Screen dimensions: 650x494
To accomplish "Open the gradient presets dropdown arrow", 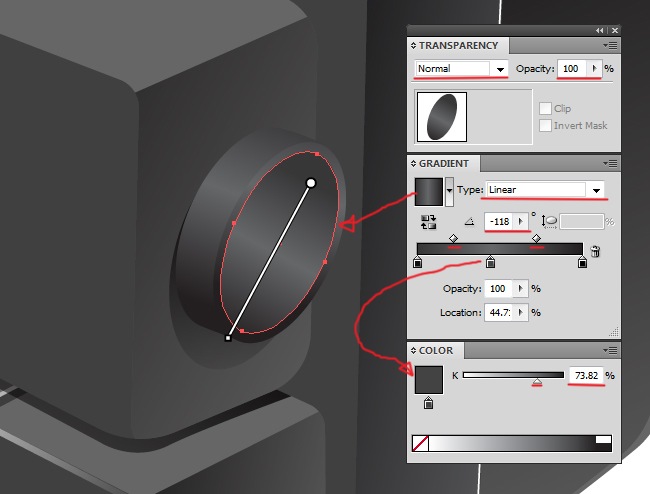I will tap(449, 191).
